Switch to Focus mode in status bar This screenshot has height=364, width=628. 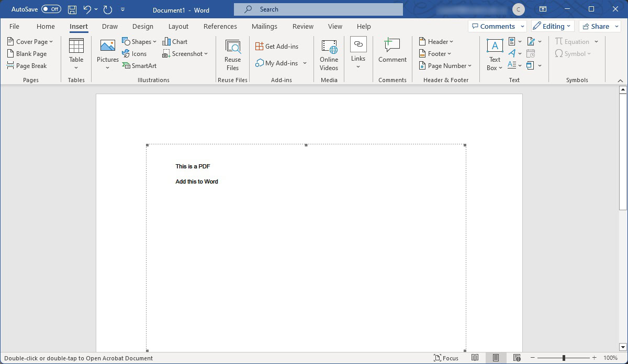coord(446,358)
